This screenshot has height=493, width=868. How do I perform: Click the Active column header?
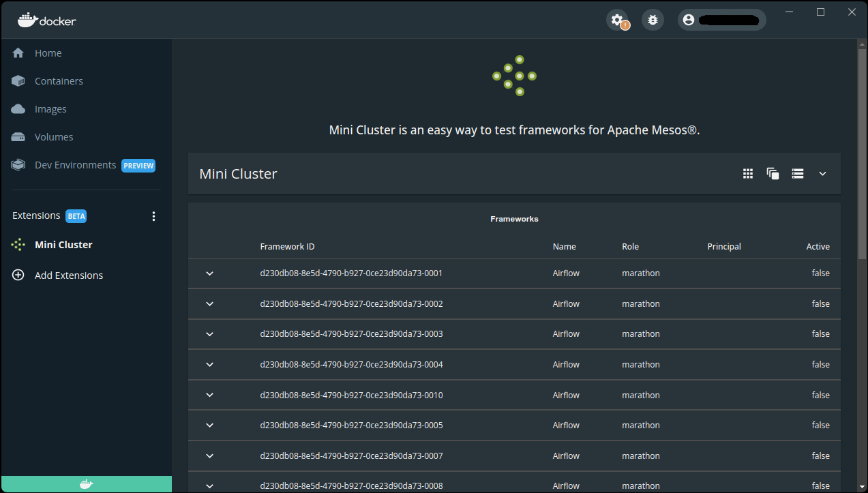point(818,247)
